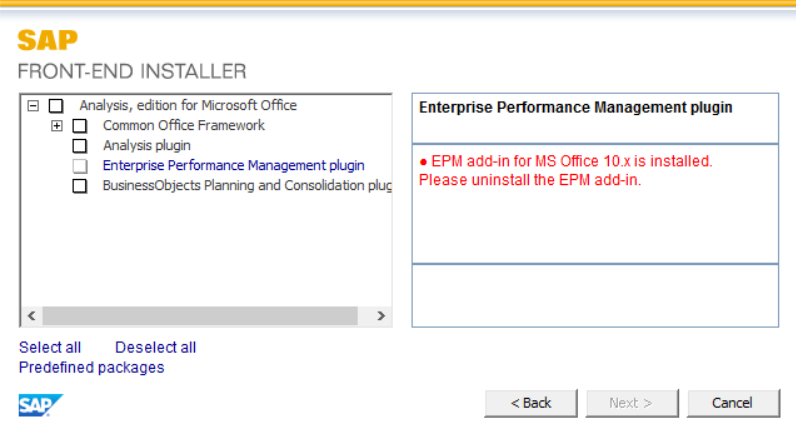Cancel the installation
The image size is (796, 433).
(x=733, y=403)
